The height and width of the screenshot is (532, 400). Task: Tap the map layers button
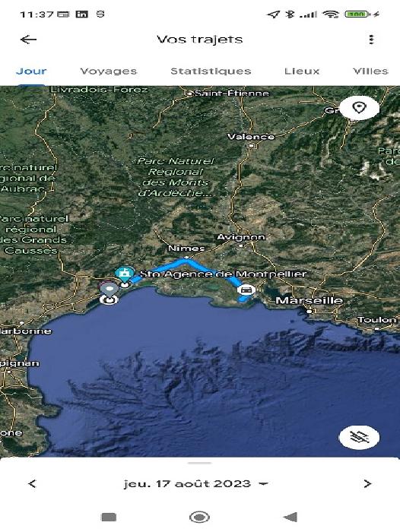[x=359, y=437]
